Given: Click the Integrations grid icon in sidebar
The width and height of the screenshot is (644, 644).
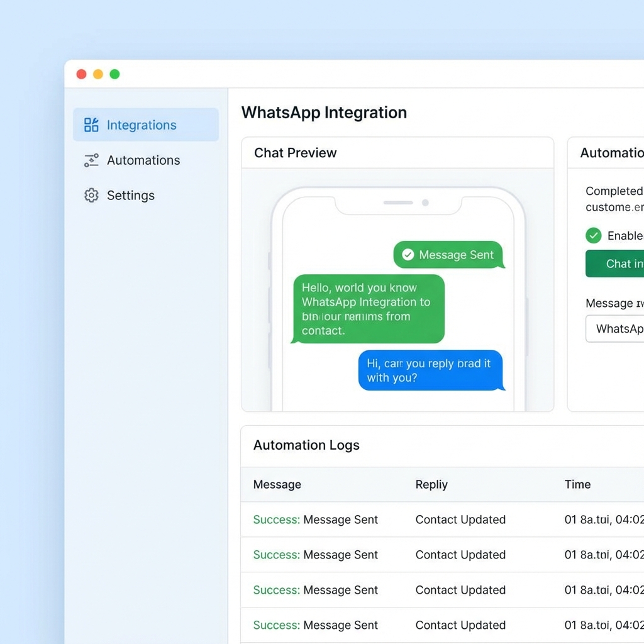Looking at the screenshot, I should pos(91,125).
